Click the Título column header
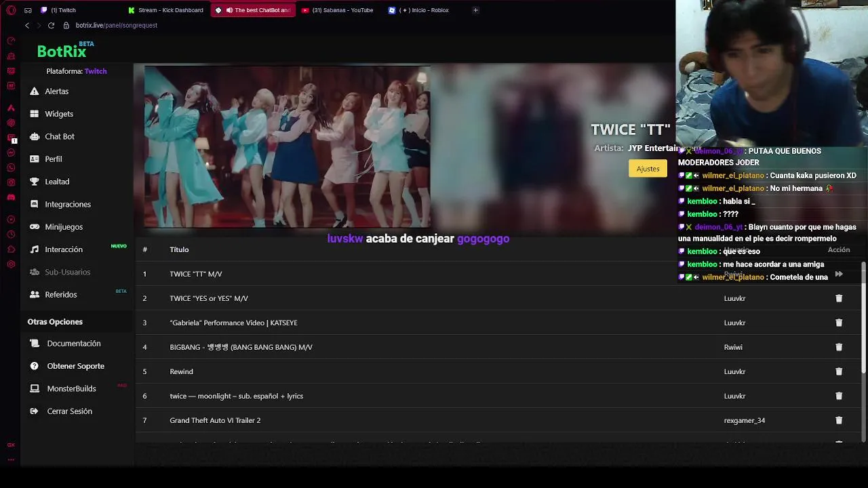 pos(179,249)
